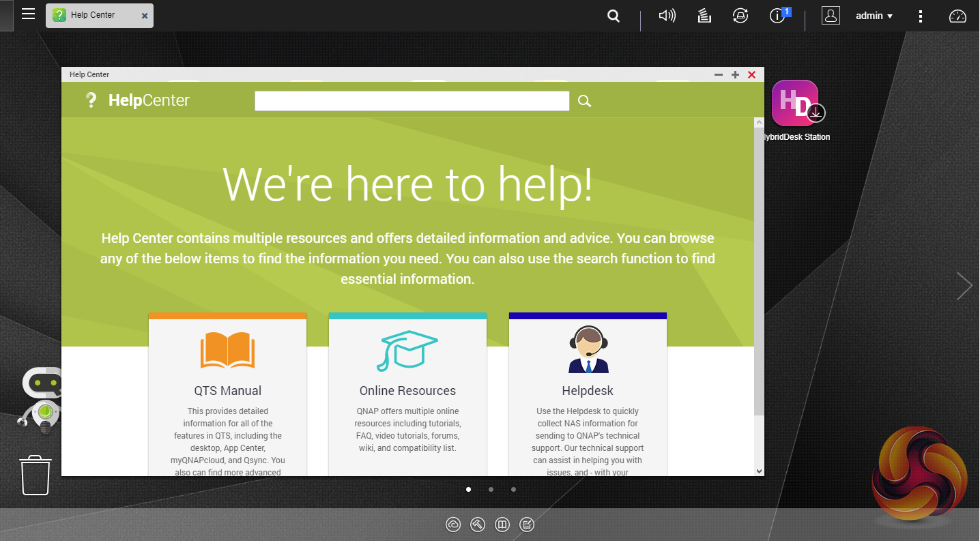Open the volume control icon
This screenshot has height=543, width=980.
tap(667, 16)
